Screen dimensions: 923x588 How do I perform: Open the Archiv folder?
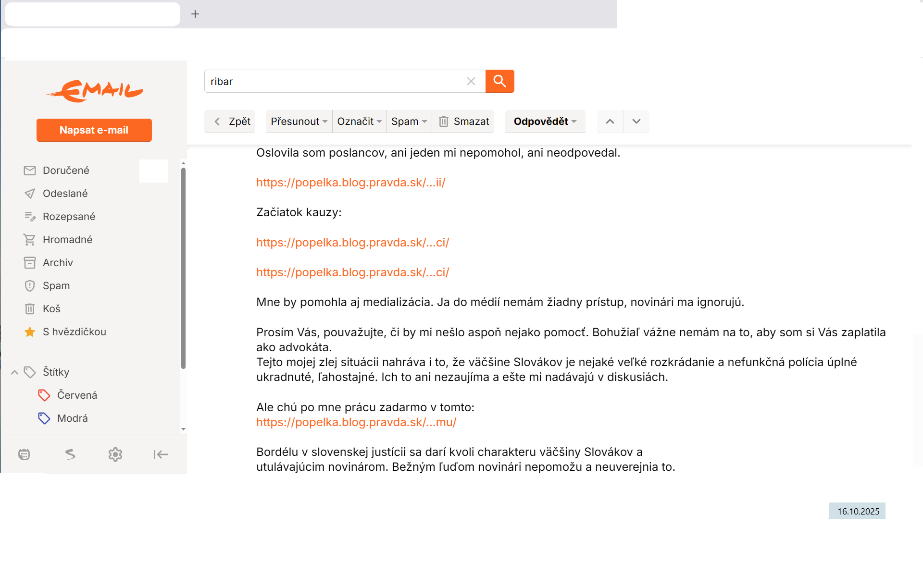click(x=58, y=263)
